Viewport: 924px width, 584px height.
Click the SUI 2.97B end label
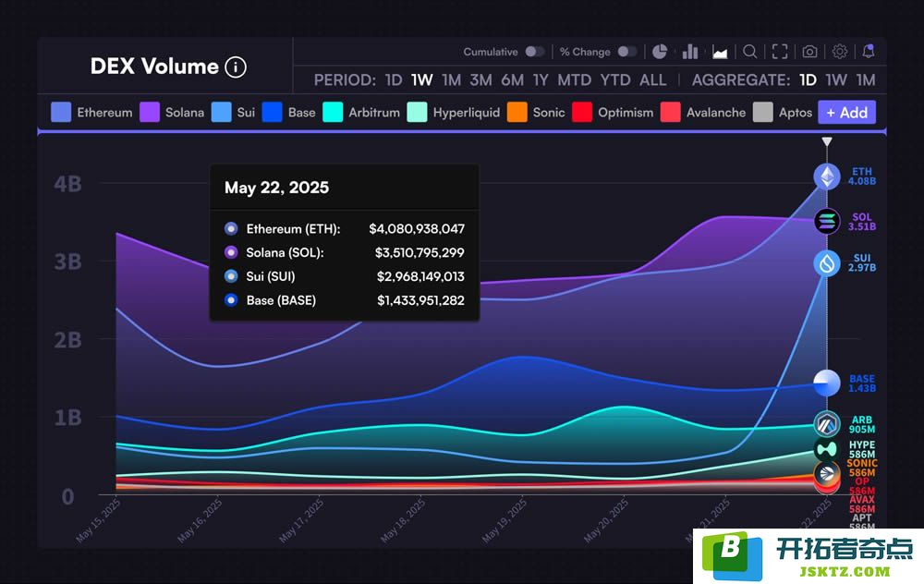pos(861,262)
